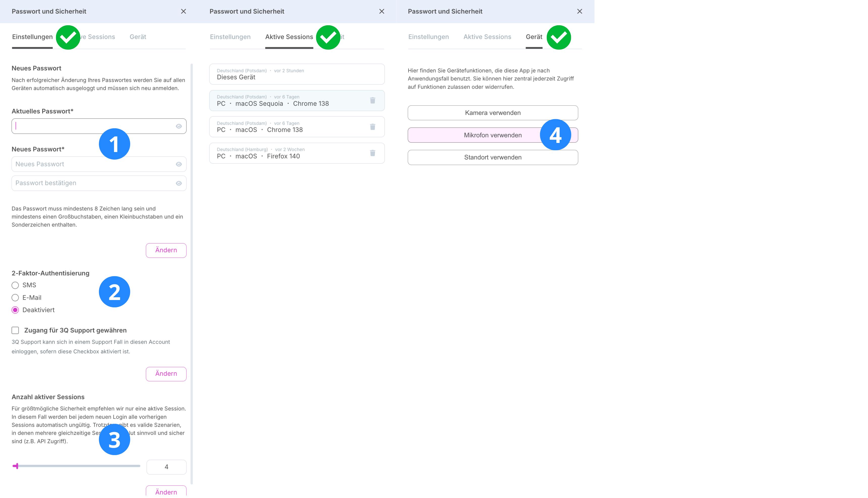
Task: Delete the macOS Chrome 138 session
Action: click(x=372, y=127)
